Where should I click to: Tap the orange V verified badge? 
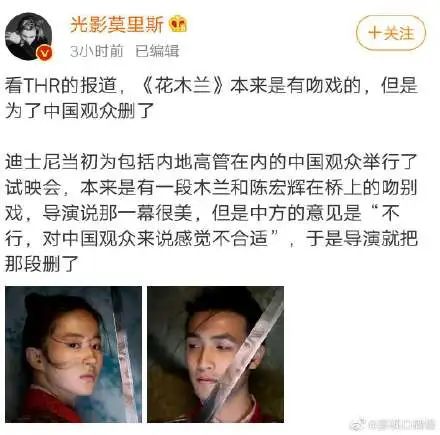click(46, 53)
